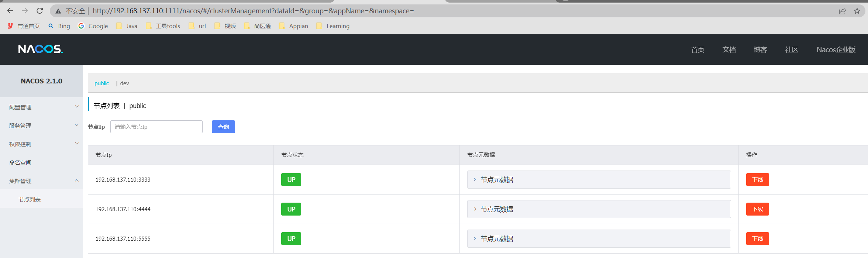Open the 工具tools bookmark folder
The image size is (868, 258).
pyautogui.click(x=163, y=26)
